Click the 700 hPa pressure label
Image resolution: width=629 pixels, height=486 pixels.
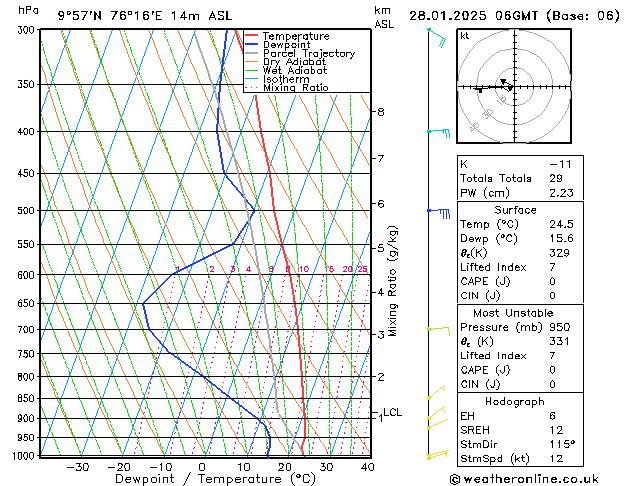pyautogui.click(x=27, y=330)
